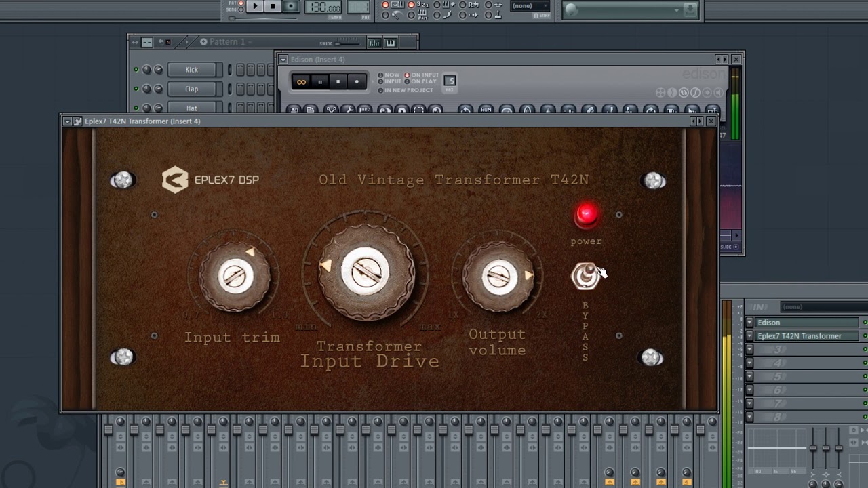
Task: Pause playback in Edison
Action: (x=320, y=82)
